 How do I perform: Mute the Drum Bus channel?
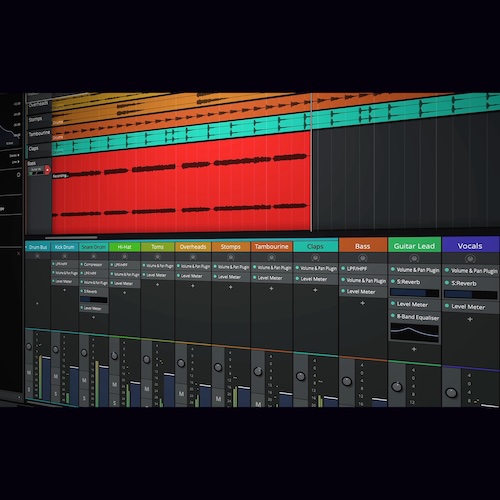click(x=29, y=372)
